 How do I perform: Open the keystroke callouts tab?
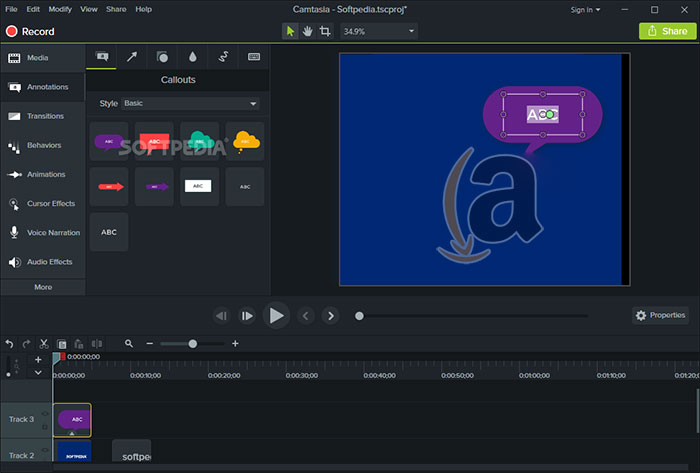click(254, 57)
